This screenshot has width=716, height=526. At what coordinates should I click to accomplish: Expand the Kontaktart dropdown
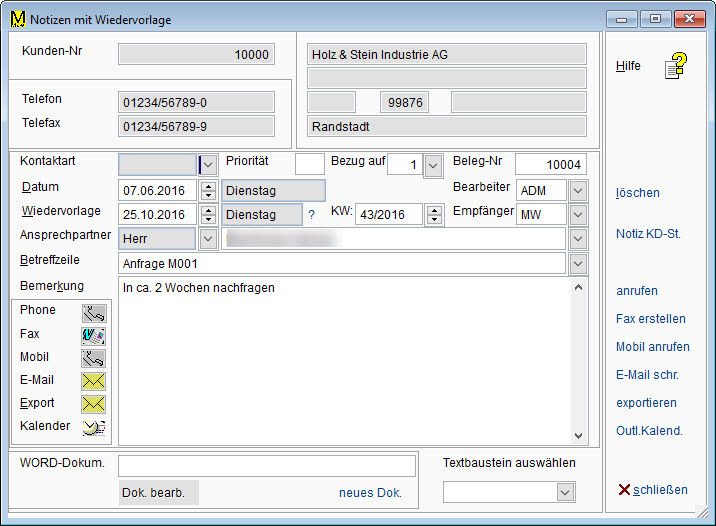208,165
